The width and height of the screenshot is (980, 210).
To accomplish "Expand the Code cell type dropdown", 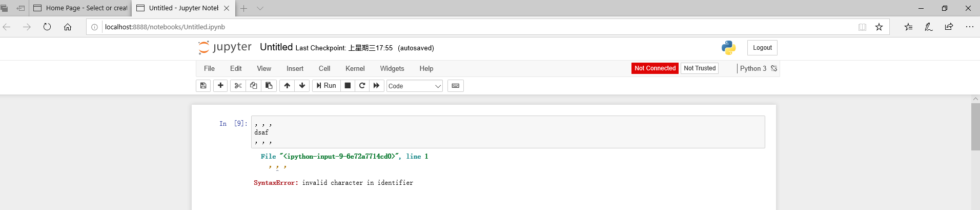I will 415,86.
